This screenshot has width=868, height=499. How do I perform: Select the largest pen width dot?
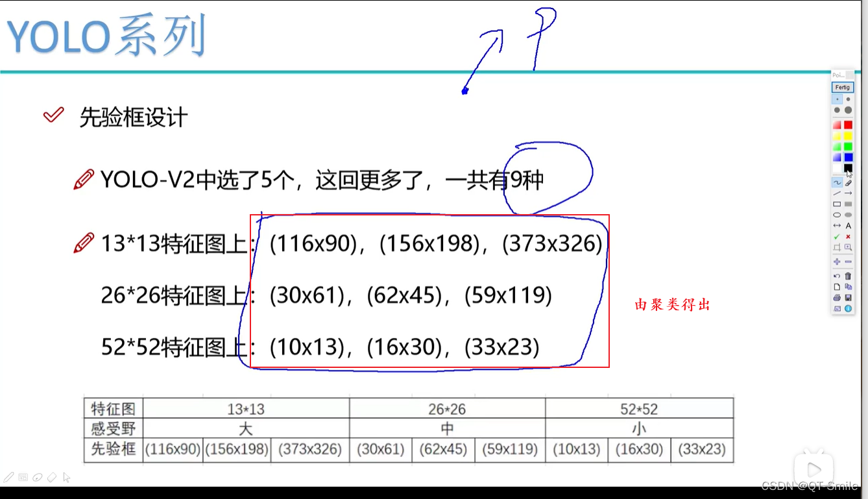[x=848, y=110]
